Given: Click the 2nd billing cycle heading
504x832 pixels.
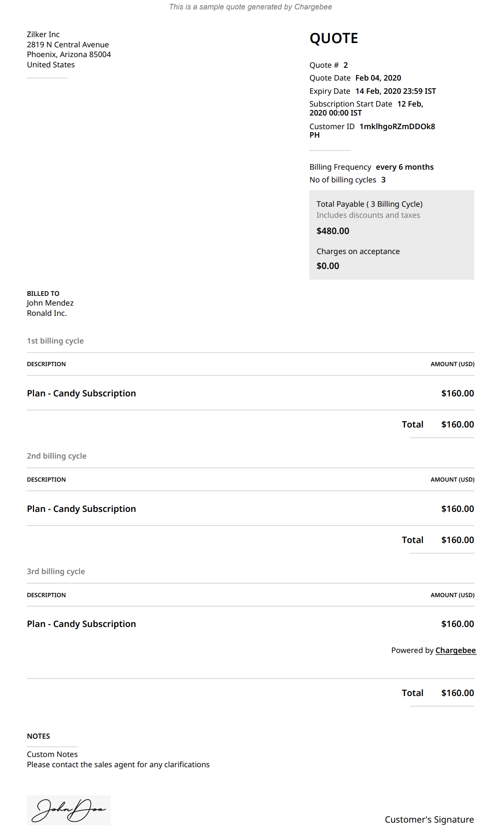Looking at the screenshot, I should coord(57,456).
